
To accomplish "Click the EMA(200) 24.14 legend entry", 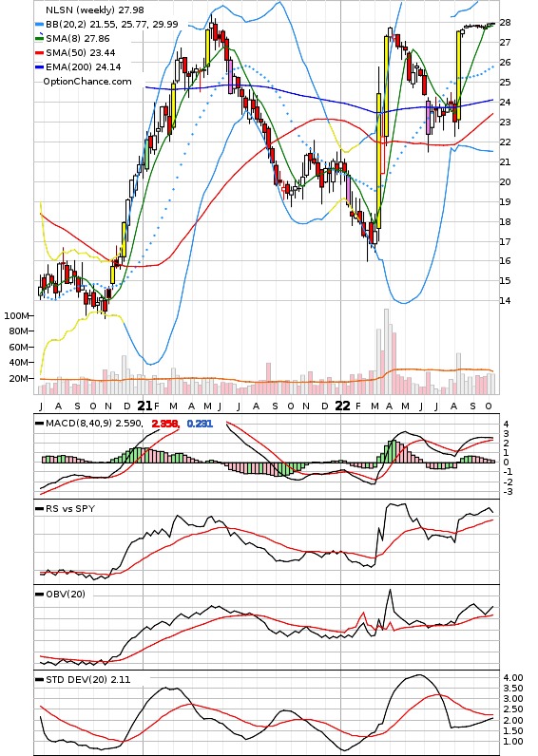I will point(83,67).
